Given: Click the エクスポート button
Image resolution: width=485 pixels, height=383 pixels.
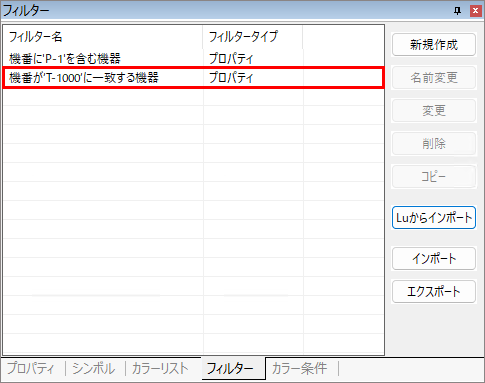Looking at the screenshot, I should pos(434,292).
